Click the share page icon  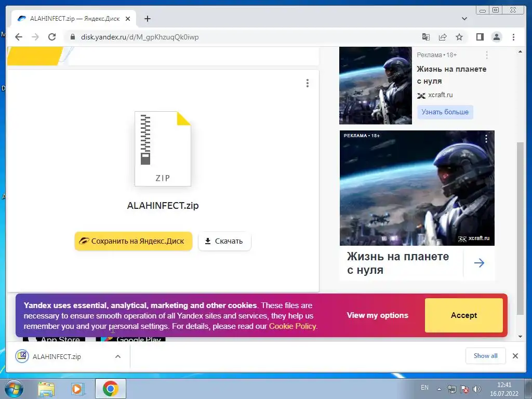click(x=443, y=37)
